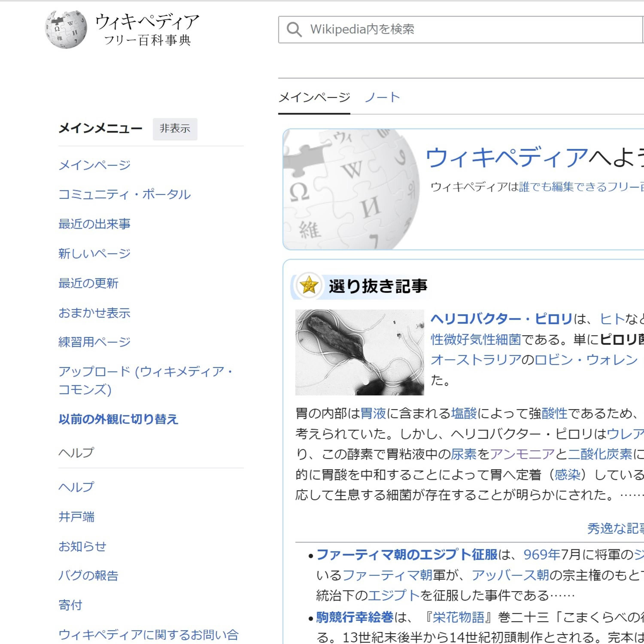Open the Helicobacter pylori microscope image
This screenshot has height=644, width=644.
pos(359,352)
